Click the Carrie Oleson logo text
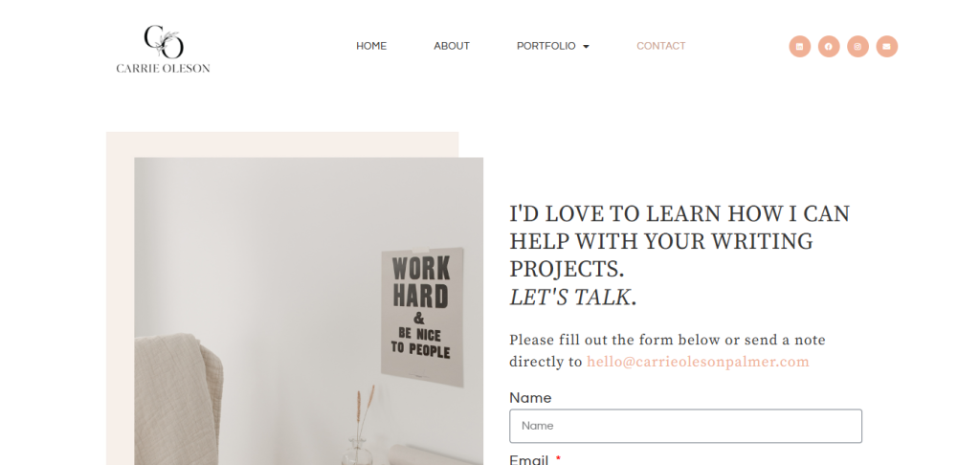 [x=163, y=68]
